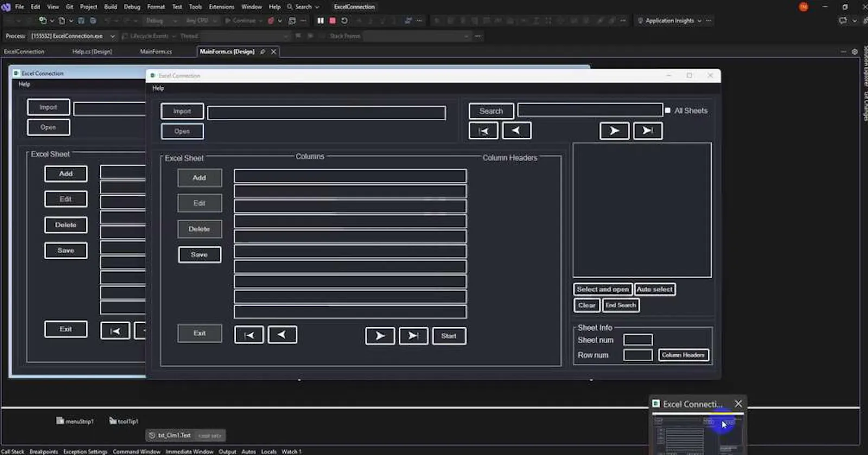
Task: Click the Restart debugging icon
Action: click(x=344, y=21)
